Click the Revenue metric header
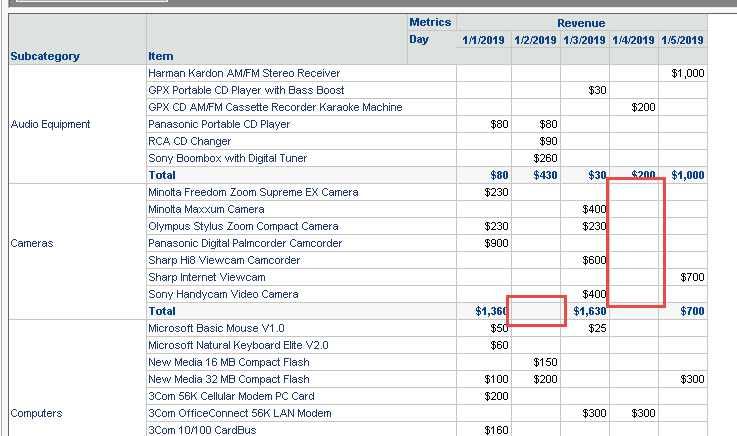Viewport: 737px width, 436px height. [x=581, y=23]
